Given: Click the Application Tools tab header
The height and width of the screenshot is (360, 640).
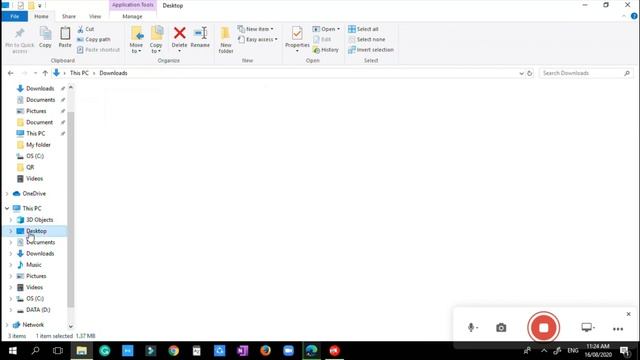Looking at the screenshot, I should pyautogui.click(x=133, y=5).
